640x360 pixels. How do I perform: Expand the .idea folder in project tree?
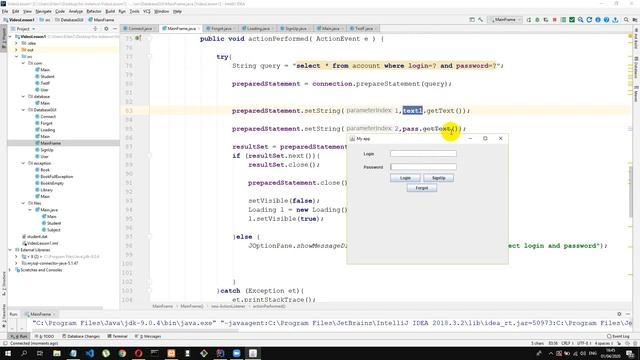coord(17,43)
